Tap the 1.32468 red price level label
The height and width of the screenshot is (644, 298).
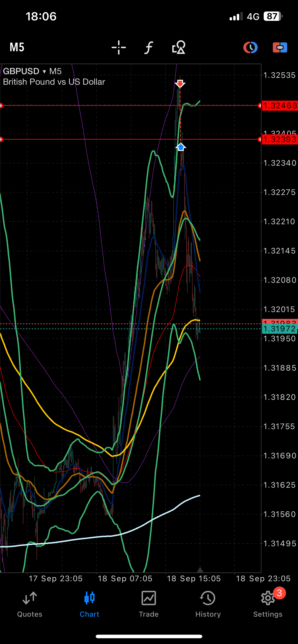point(280,106)
